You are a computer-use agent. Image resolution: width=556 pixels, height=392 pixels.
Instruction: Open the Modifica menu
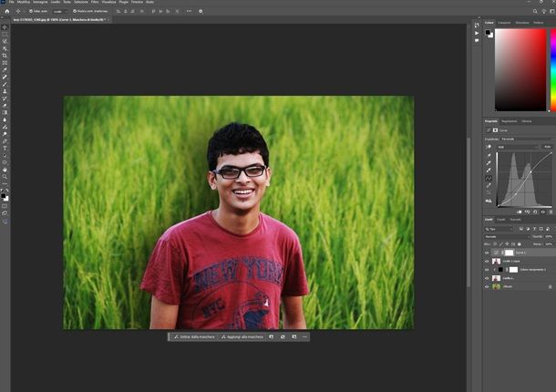point(24,2)
